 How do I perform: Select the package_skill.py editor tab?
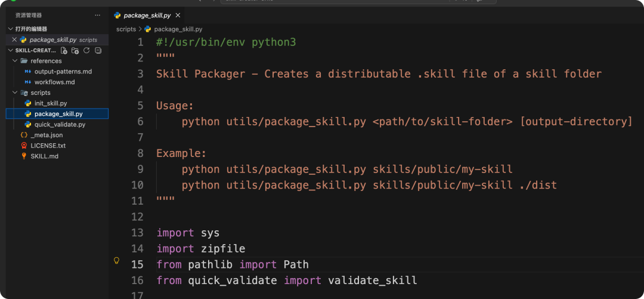coord(147,15)
